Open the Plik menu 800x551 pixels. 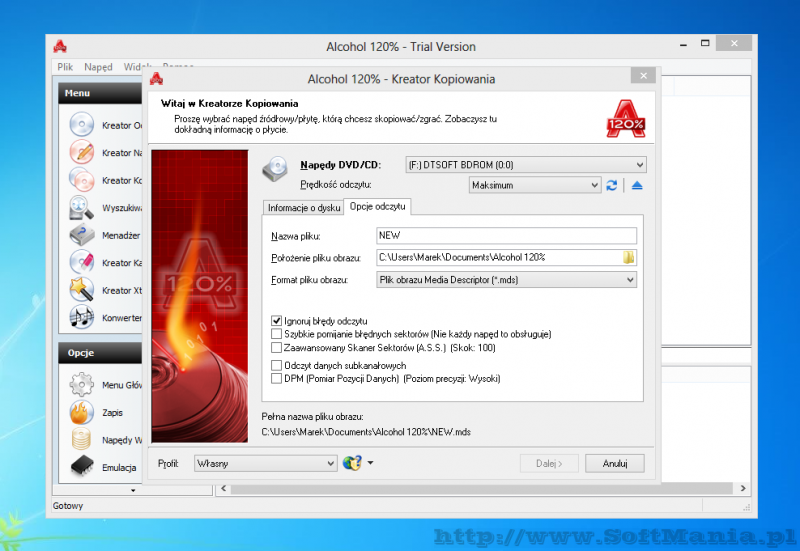click(x=65, y=67)
